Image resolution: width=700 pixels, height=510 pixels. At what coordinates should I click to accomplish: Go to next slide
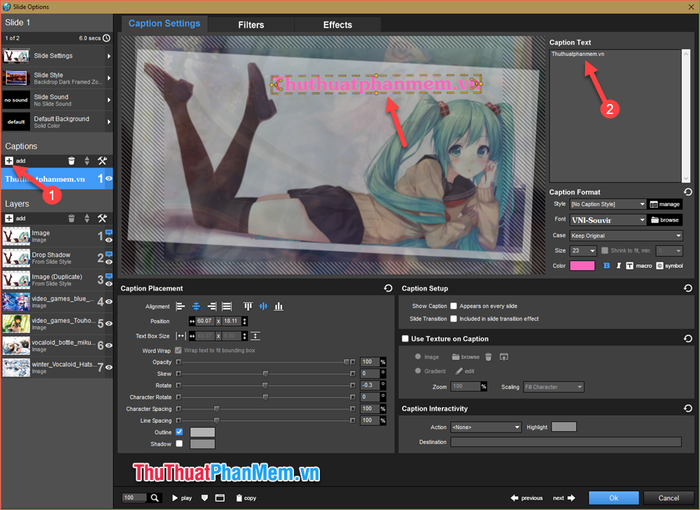564,497
